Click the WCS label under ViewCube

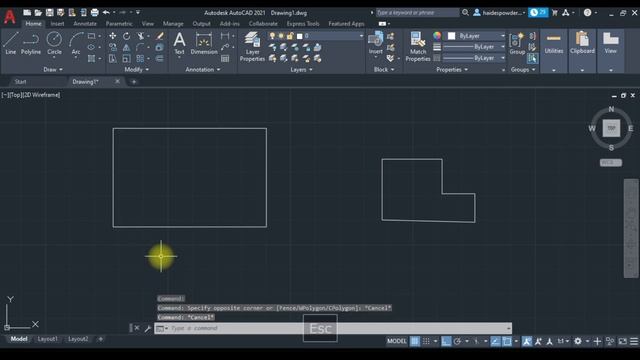[611, 162]
